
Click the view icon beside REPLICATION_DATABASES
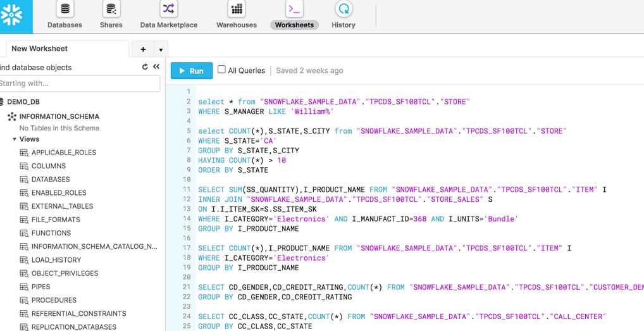tap(24, 327)
